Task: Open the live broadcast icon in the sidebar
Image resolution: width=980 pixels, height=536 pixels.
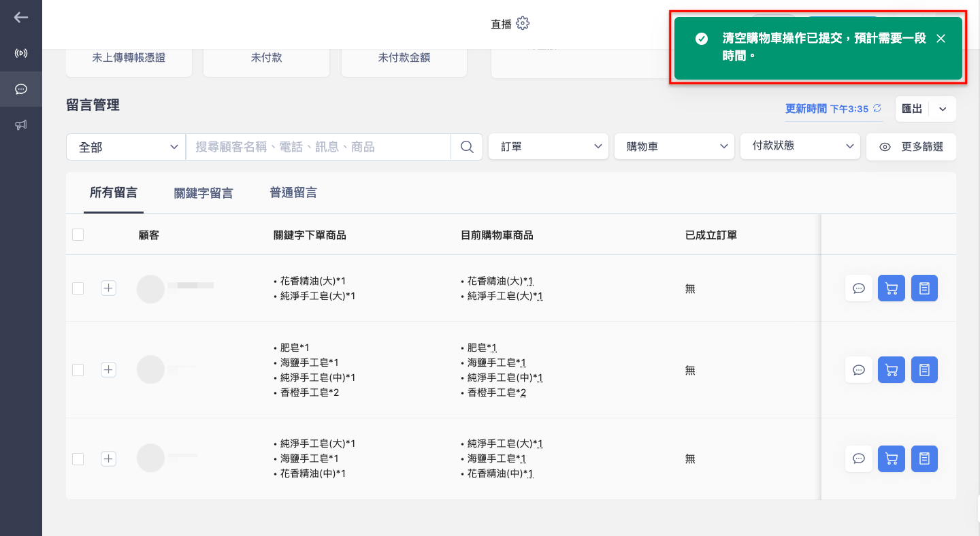Action: pyautogui.click(x=21, y=53)
